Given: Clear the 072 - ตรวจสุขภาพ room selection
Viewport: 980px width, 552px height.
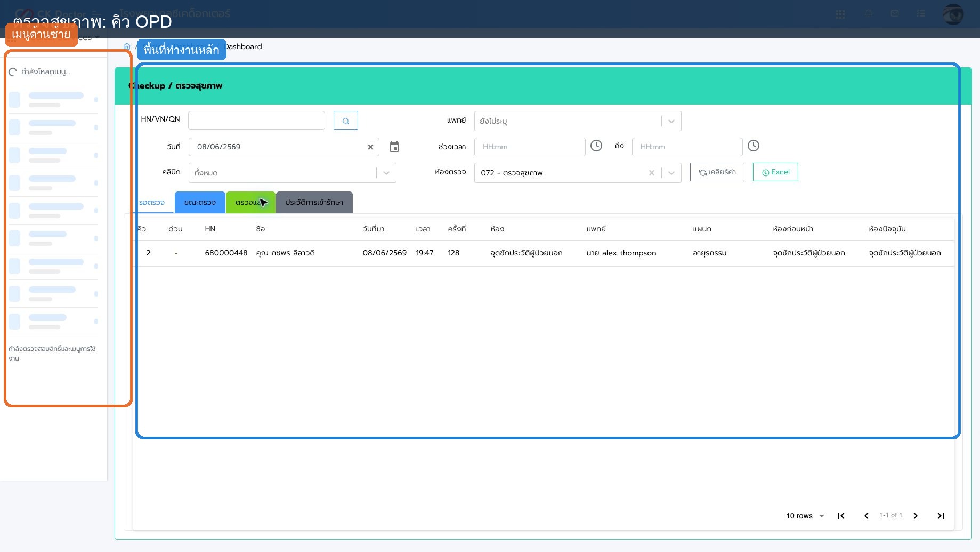Looking at the screenshot, I should point(651,173).
